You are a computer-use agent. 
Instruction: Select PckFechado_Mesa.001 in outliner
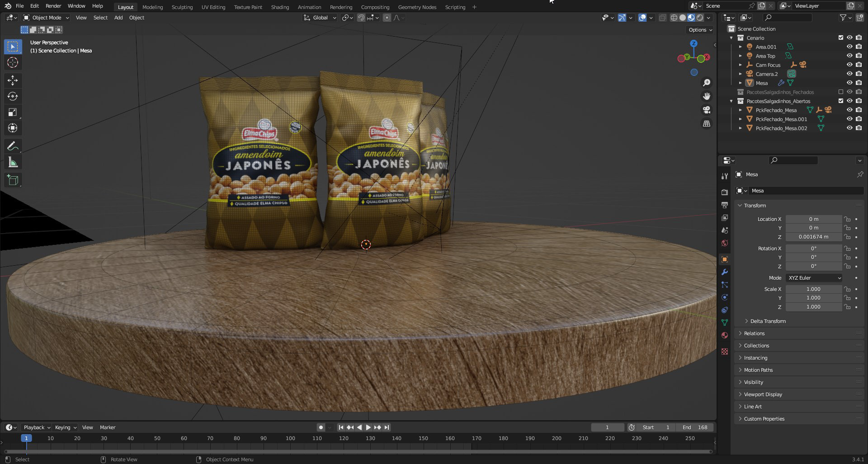point(781,119)
